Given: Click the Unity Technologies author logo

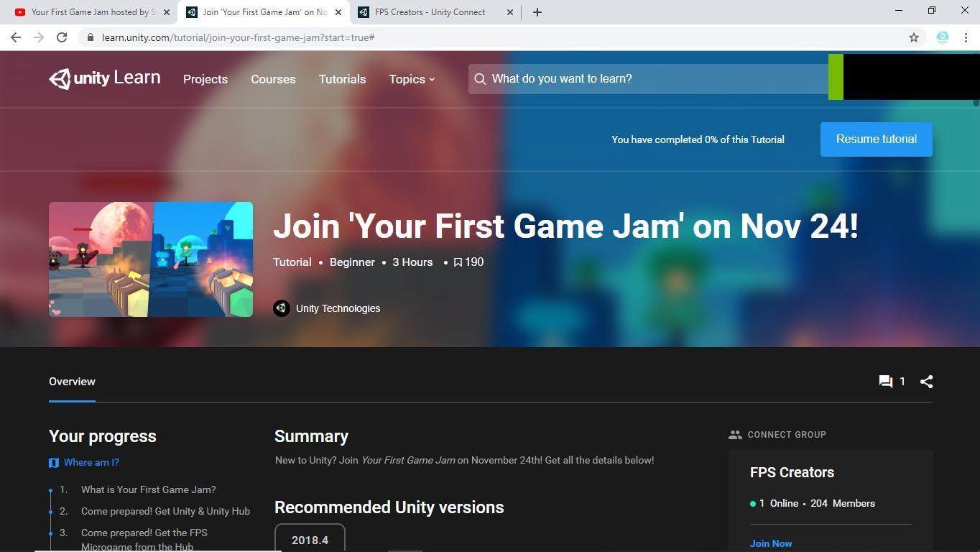Looking at the screenshot, I should tap(282, 308).
